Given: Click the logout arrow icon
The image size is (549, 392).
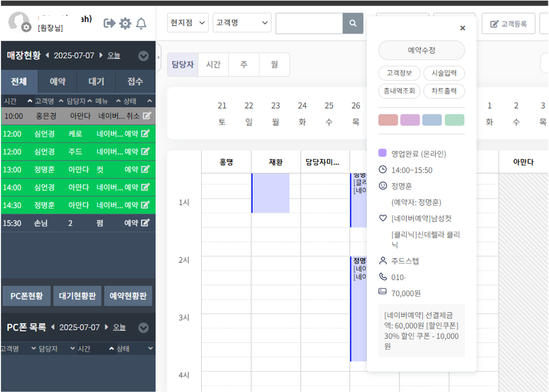Looking at the screenshot, I should tap(109, 23).
